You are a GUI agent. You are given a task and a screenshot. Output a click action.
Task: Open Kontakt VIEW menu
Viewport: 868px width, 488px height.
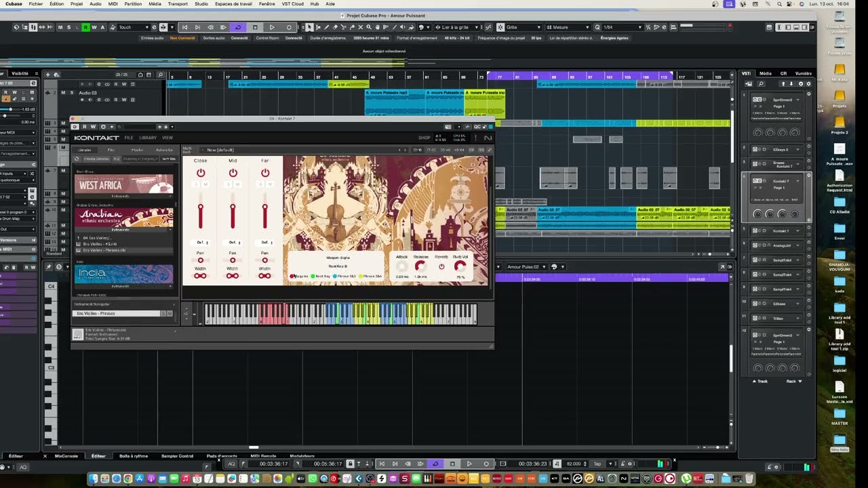point(167,138)
